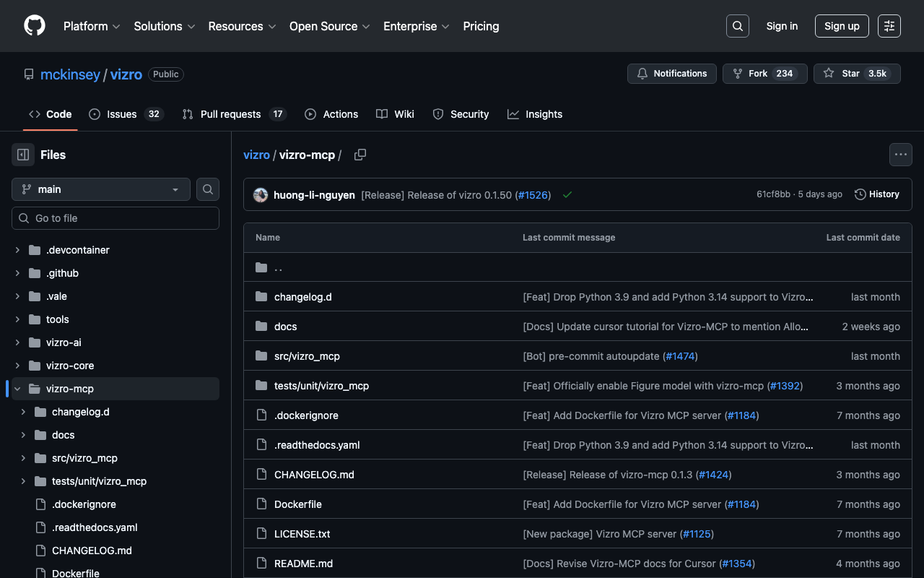The image size is (924, 578).
Task: Open the search magnifier in header
Action: (737, 26)
